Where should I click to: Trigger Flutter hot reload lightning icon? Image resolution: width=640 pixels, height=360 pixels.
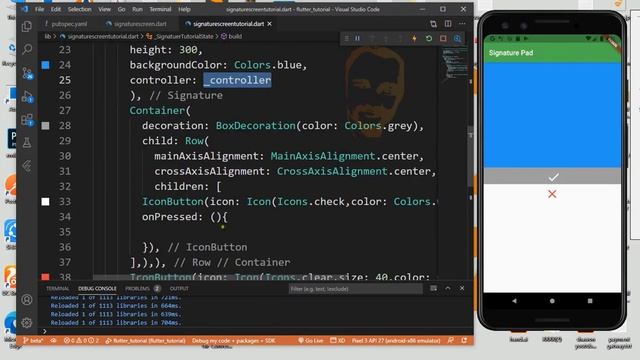[x=414, y=38]
